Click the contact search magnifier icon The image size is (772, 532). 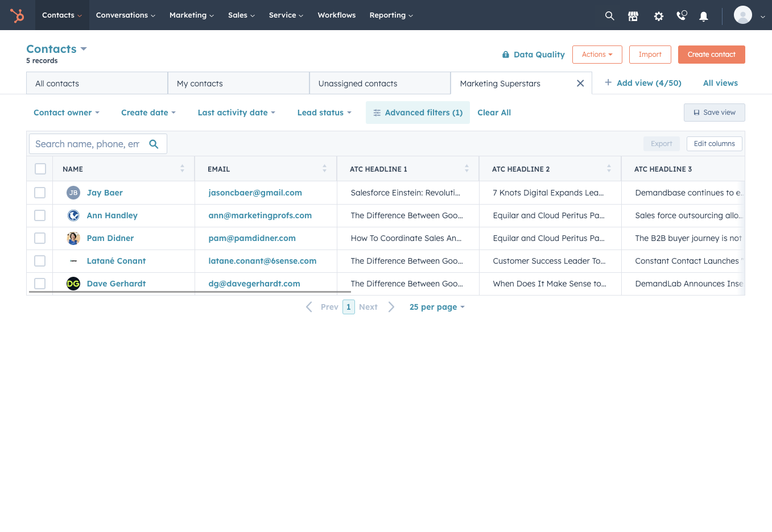coord(154,144)
